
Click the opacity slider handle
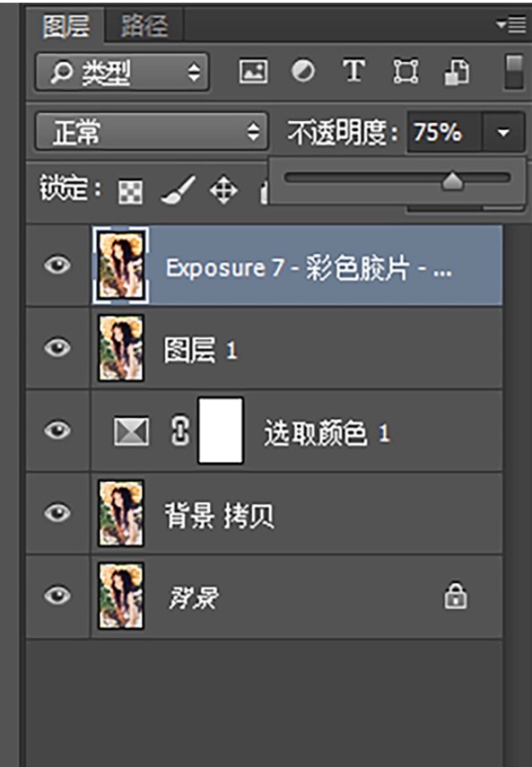tap(452, 180)
